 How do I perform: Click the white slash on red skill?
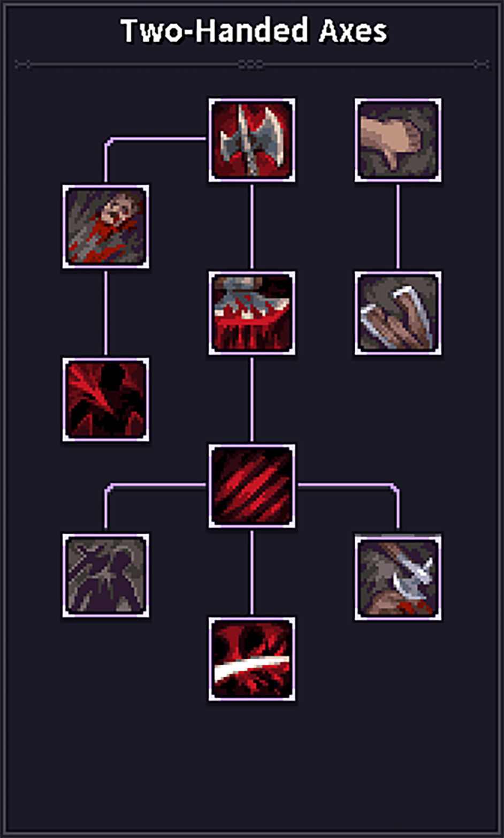[251, 659]
